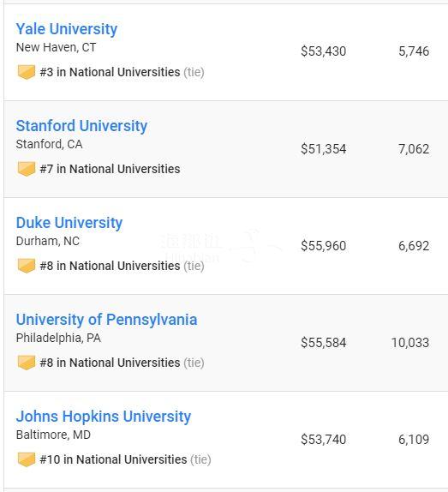Open the Stanford University link

point(81,126)
